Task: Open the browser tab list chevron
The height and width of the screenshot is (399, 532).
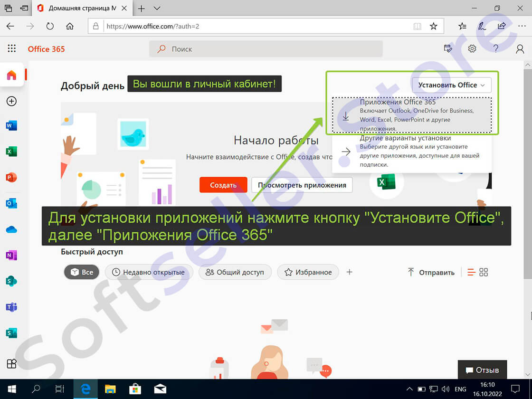Action: click(x=157, y=9)
